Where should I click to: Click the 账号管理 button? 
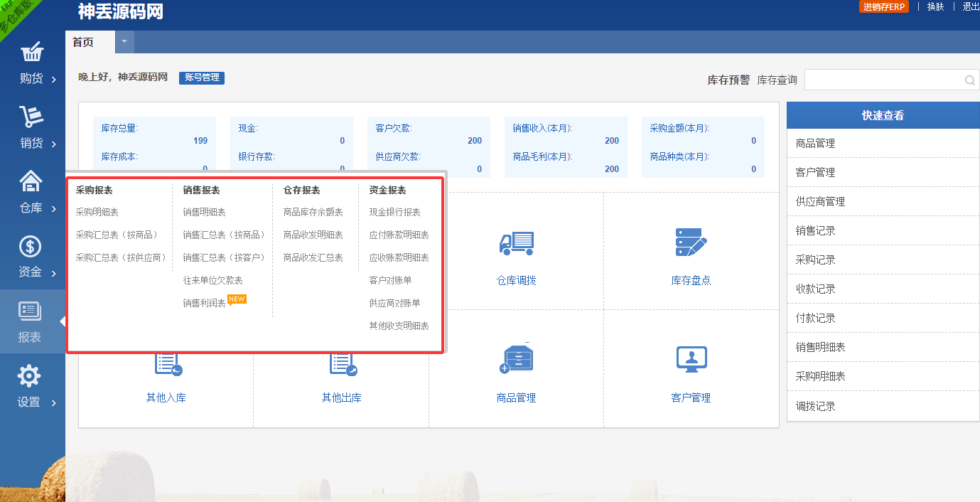click(x=202, y=78)
